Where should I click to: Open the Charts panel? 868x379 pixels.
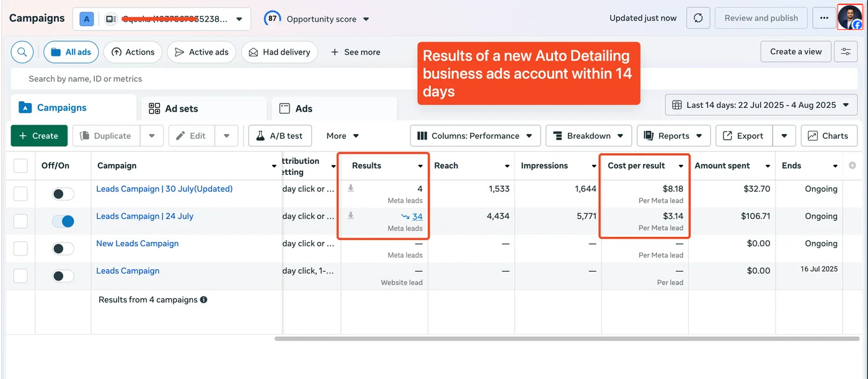pos(829,136)
